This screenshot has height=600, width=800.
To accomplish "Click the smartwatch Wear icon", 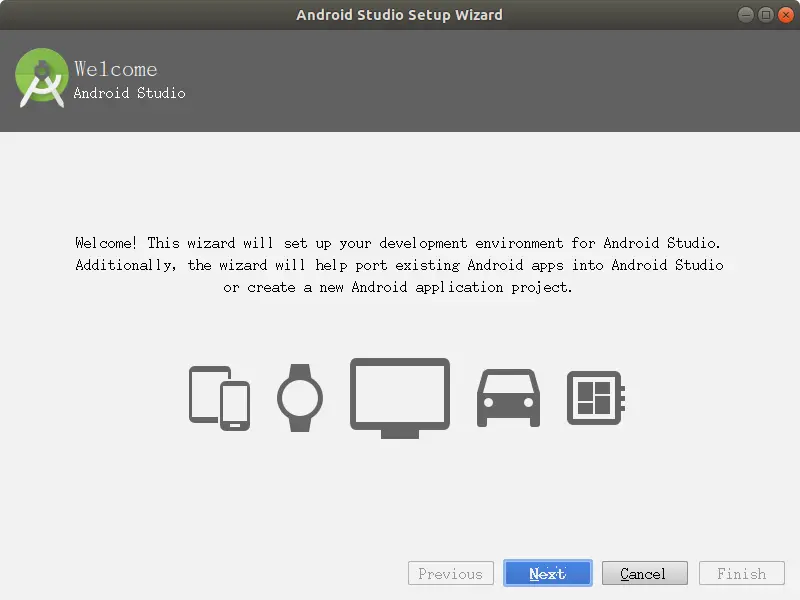I will (x=300, y=398).
